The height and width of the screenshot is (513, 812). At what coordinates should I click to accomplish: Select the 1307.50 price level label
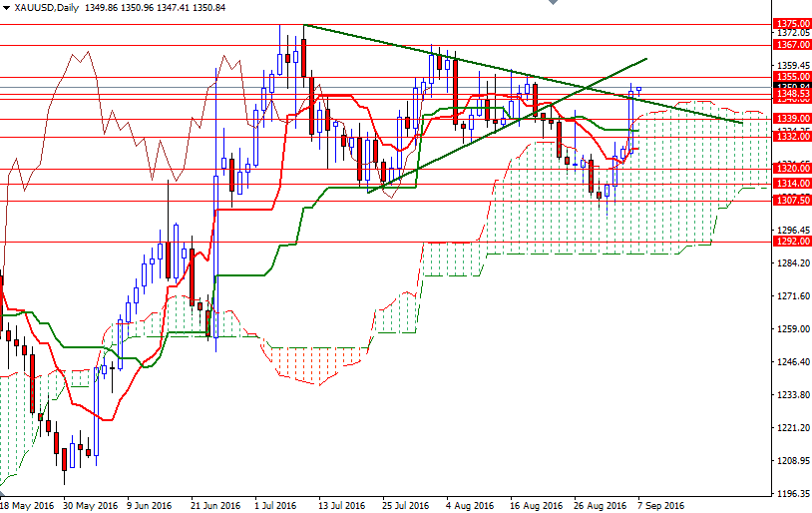(x=792, y=201)
